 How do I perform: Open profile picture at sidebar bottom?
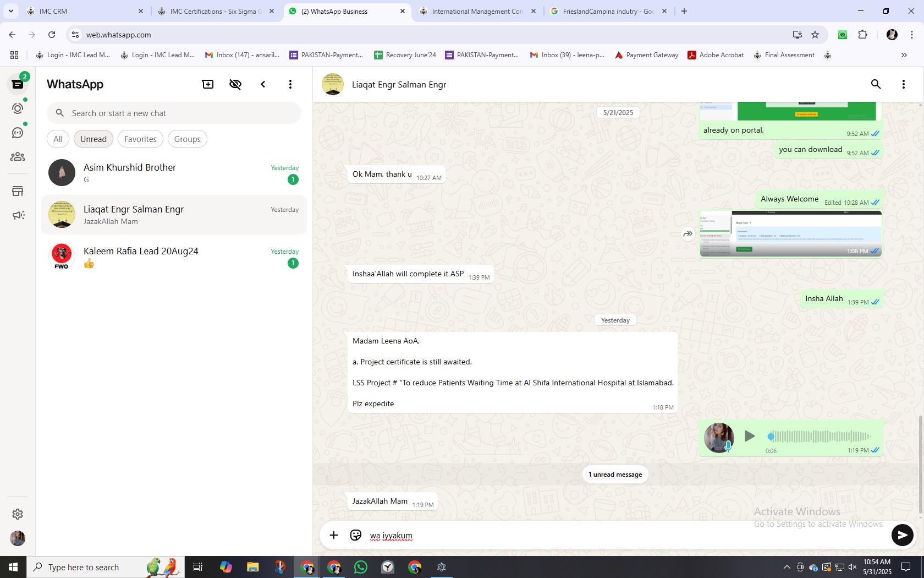(x=18, y=538)
